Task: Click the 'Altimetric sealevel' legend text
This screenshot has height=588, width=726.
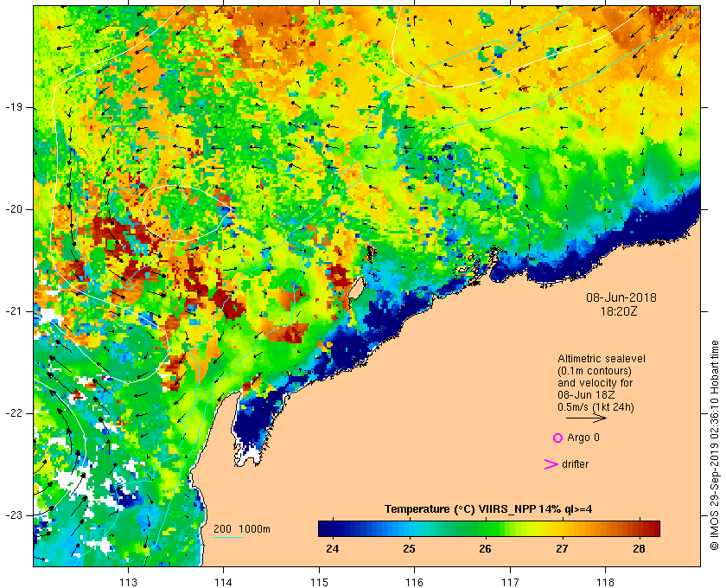Action: tap(602, 359)
